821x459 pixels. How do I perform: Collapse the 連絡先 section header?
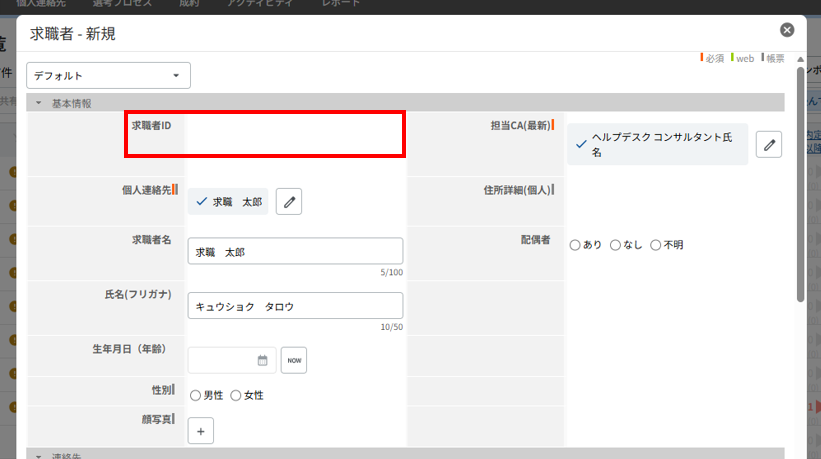coord(40,456)
